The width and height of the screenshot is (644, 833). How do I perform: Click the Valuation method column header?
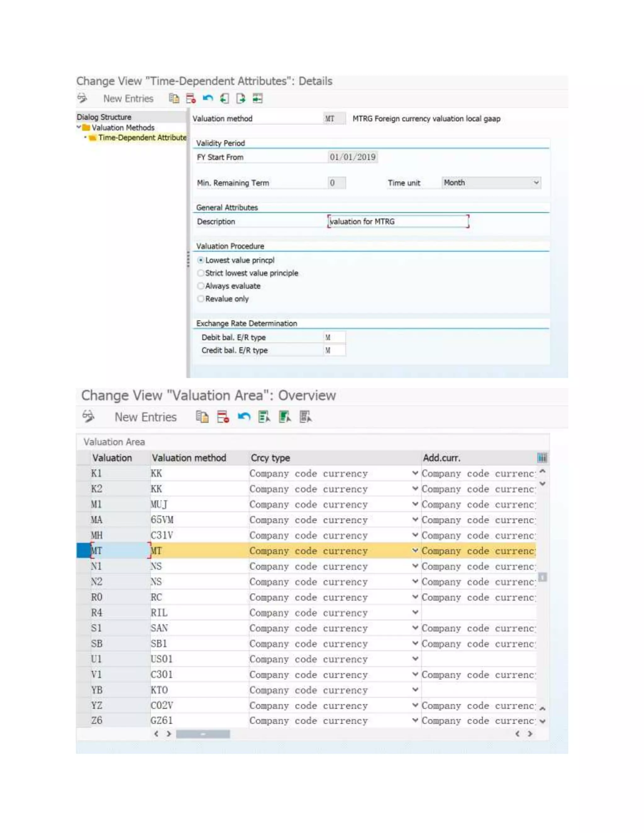pyautogui.click(x=189, y=458)
